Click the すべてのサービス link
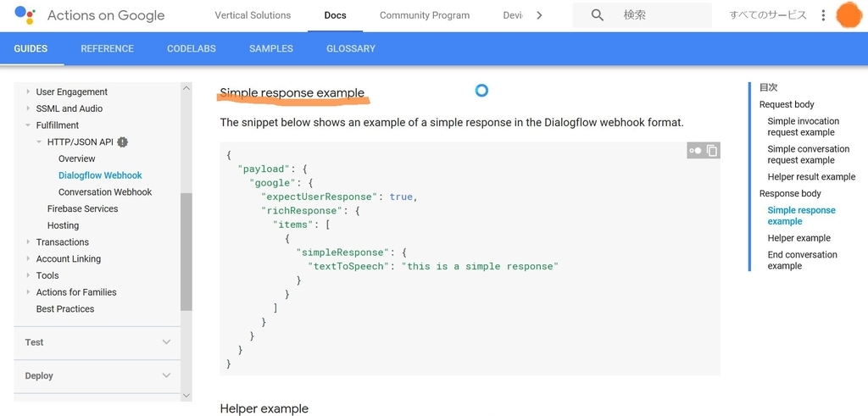868x416 pixels. click(x=768, y=15)
